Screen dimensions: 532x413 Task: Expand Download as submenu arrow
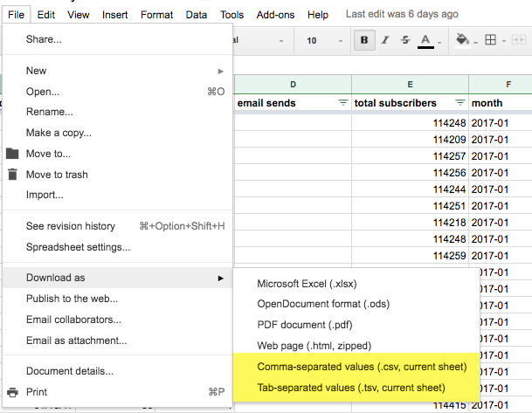click(221, 278)
